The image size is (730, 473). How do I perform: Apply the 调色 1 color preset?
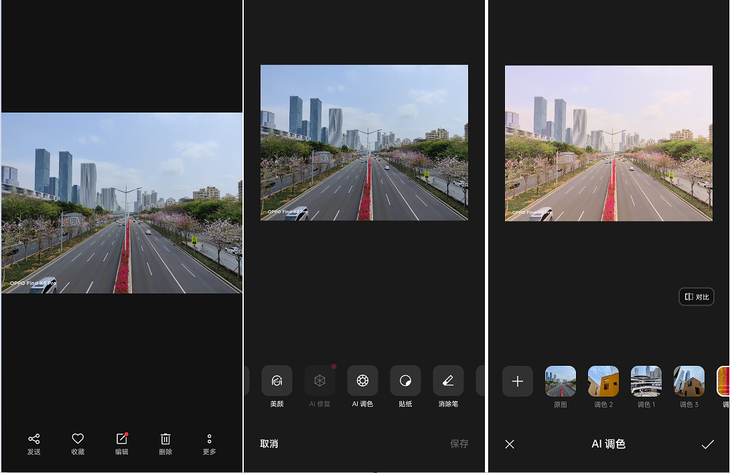[646, 381]
